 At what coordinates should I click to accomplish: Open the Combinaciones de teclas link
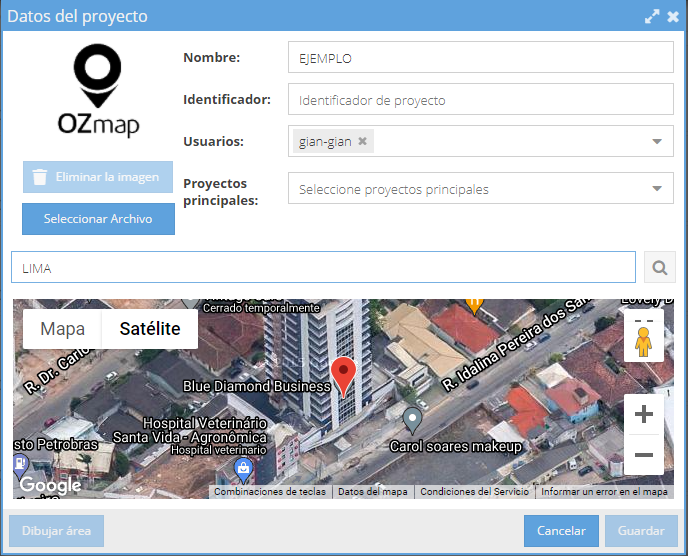pyautogui.click(x=270, y=492)
